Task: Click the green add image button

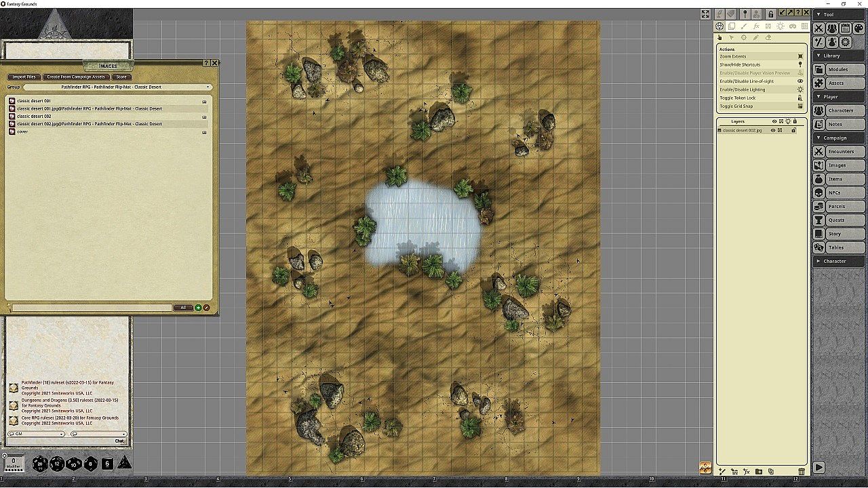Action: [x=198, y=308]
